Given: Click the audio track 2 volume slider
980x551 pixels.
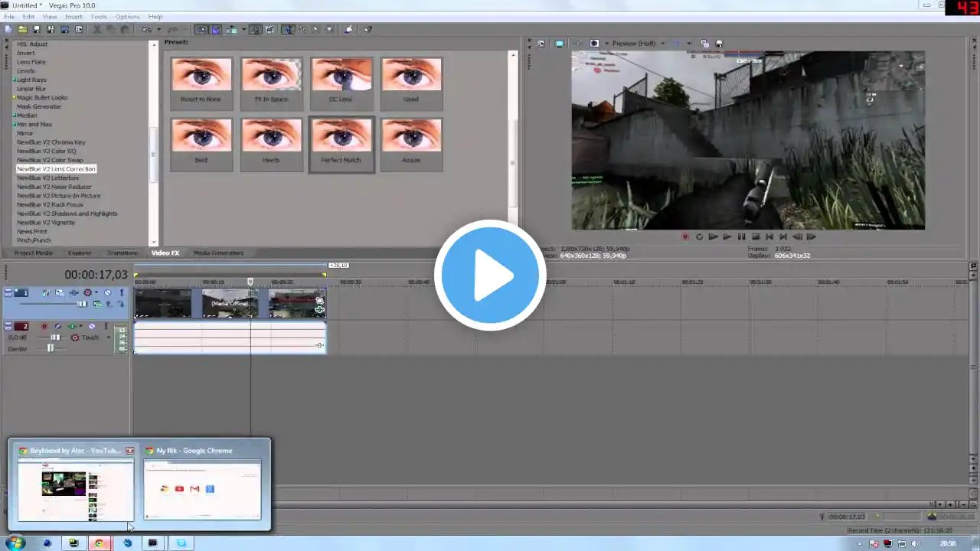Looking at the screenshot, I should pos(55,337).
